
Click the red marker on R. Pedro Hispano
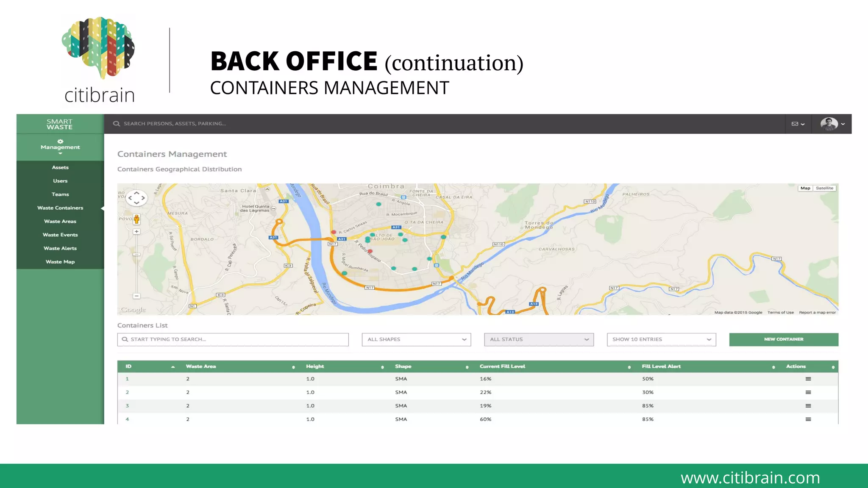(370, 251)
